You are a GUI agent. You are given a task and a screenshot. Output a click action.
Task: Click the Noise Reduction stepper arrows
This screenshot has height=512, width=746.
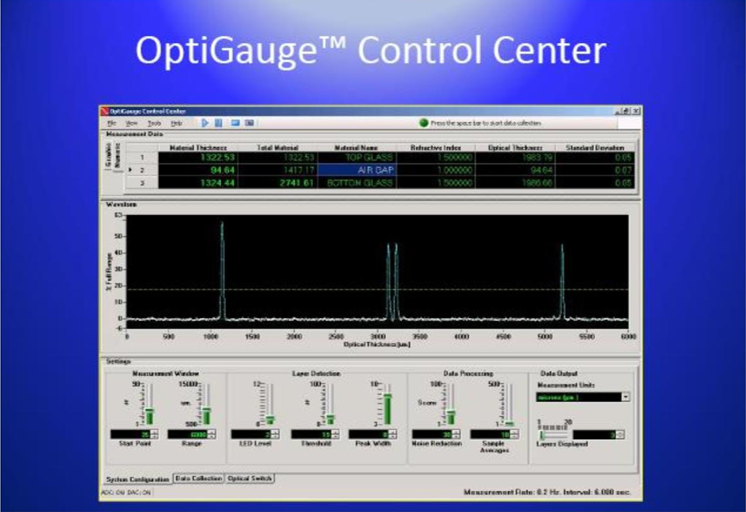(456, 434)
